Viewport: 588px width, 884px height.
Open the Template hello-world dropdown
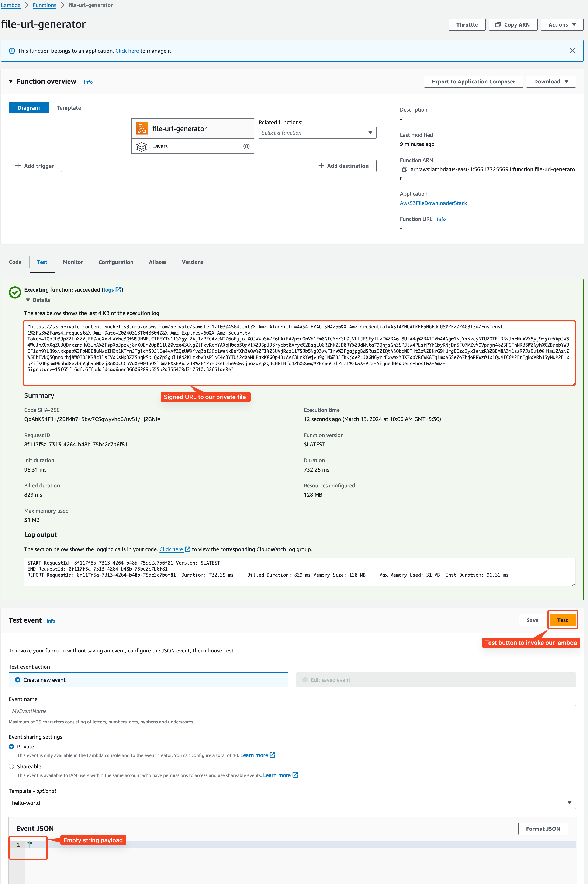coord(292,803)
